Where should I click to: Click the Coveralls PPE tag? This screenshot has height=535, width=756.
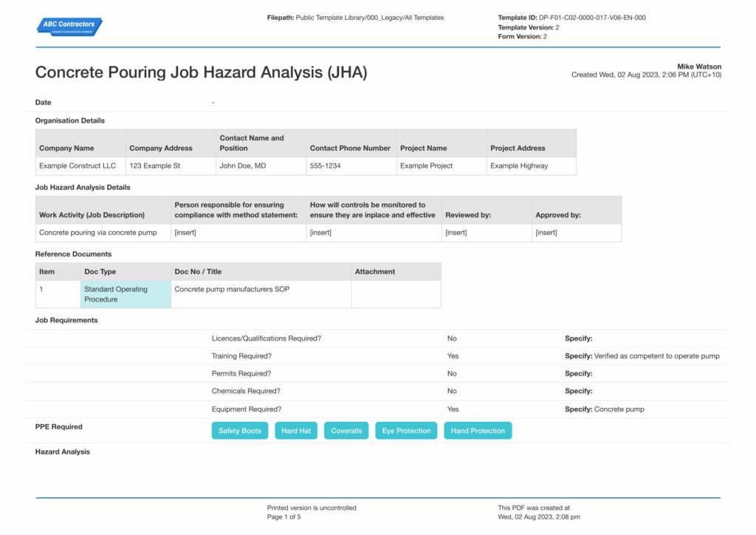point(346,431)
